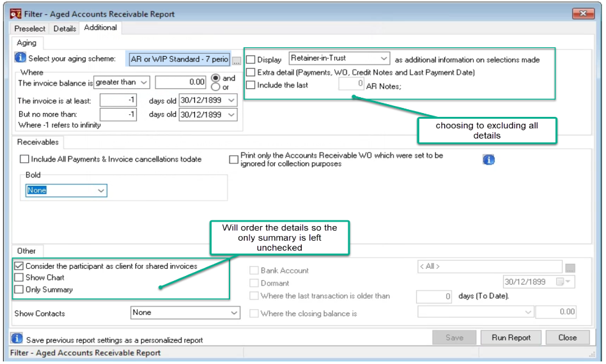The image size is (606, 364).
Task: Enable the Only Summary checkbox
Action: (x=19, y=289)
